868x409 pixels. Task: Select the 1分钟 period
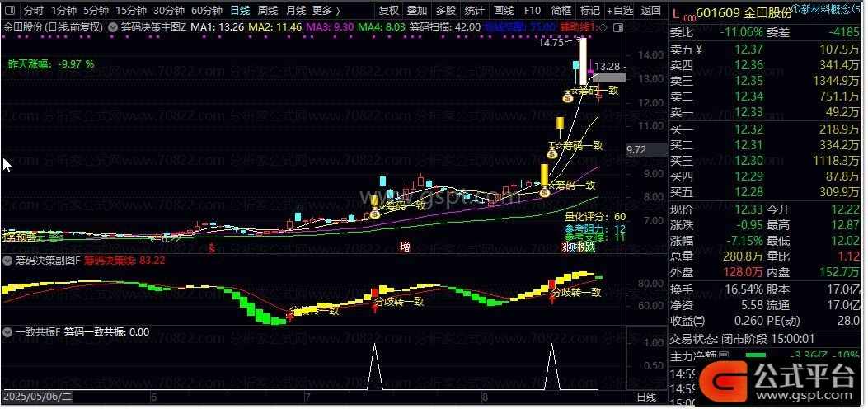coord(63,10)
